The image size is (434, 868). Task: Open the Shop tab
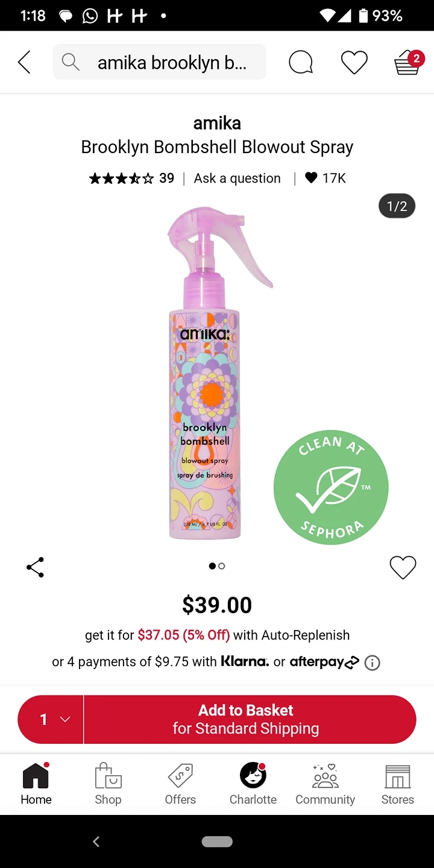(108, 784)
